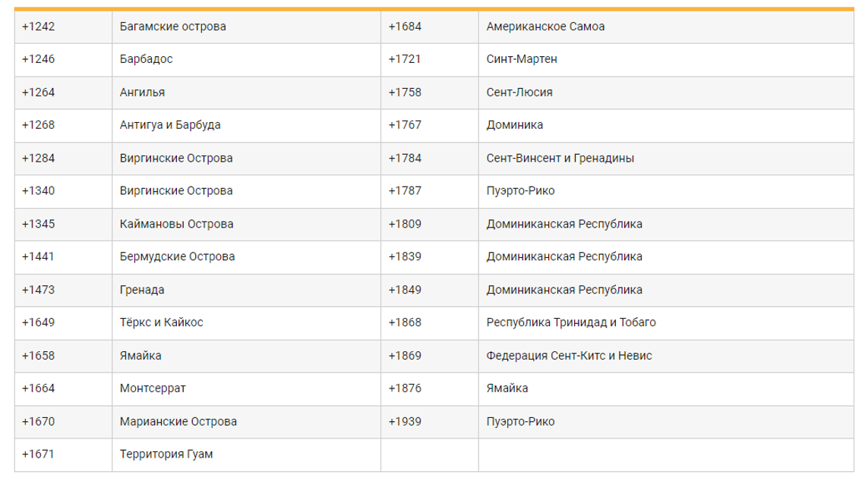The image size is (868, 481).
Task: Click the +1242 code cell
Action: pyautogui.click(x=39, y=27)
